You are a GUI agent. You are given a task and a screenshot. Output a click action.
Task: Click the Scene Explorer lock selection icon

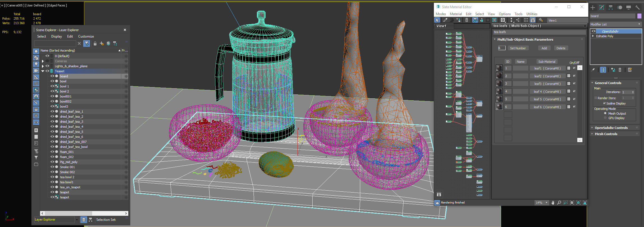[95, 43]
